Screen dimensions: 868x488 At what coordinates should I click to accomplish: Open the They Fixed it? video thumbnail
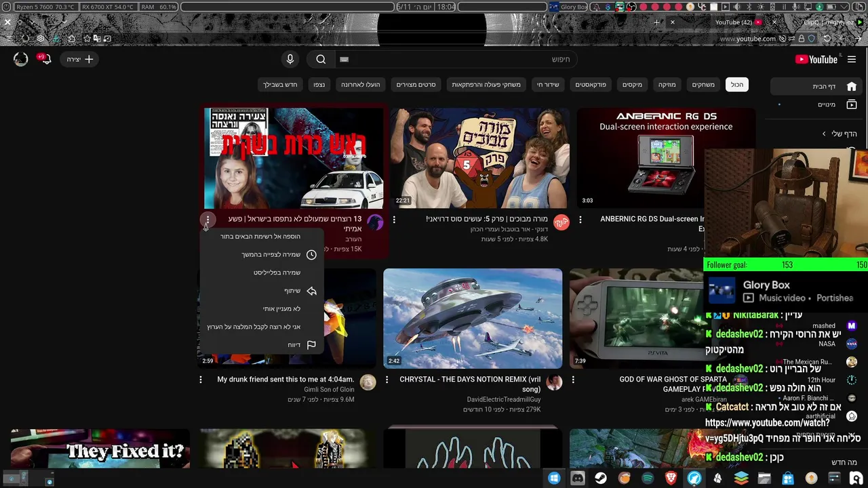point(100,449)
